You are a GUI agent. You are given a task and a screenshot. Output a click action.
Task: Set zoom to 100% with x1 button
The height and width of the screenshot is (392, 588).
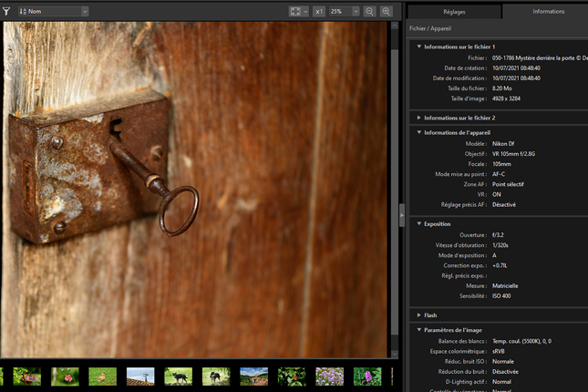coord(319,11)
